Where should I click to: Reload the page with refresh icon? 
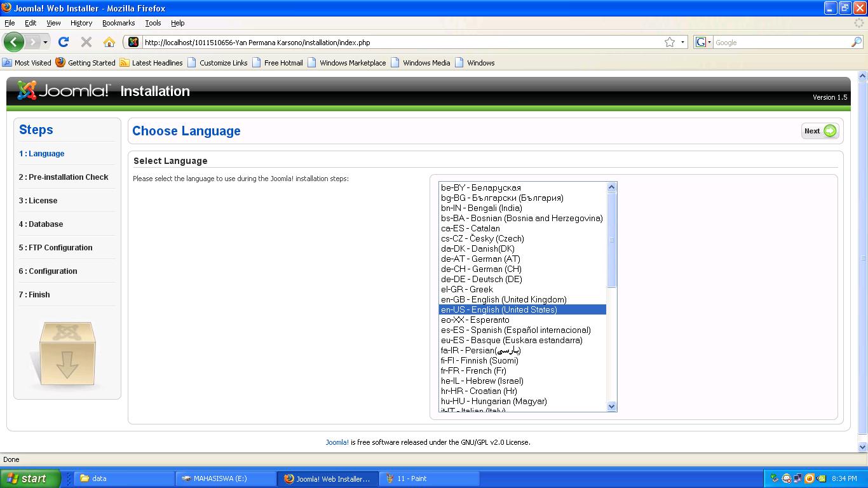[63, 42]
